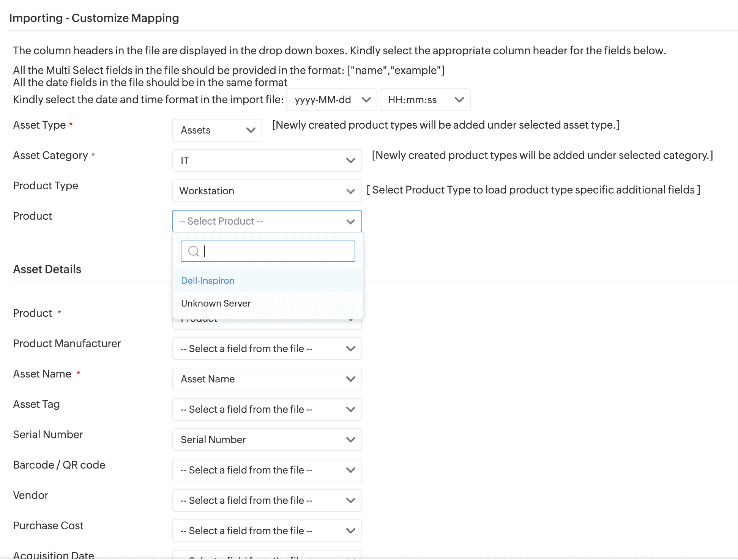
Task: Open the Asset Category dropdown set to IT
Action: (x=266, y=160)
